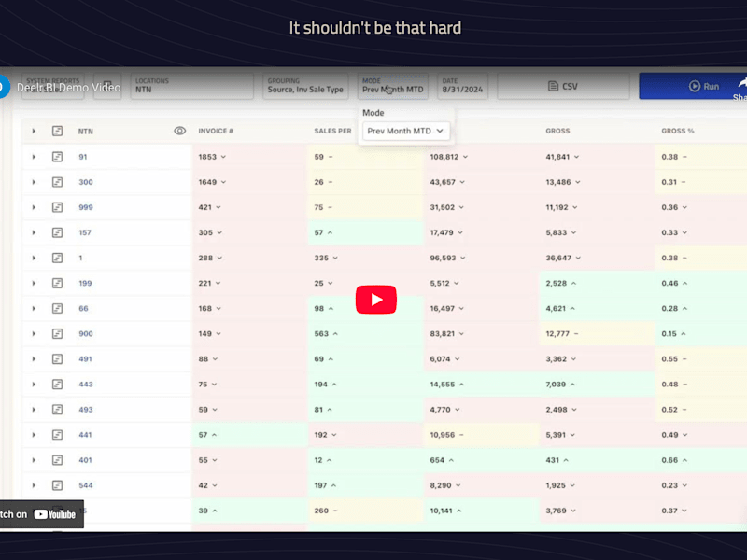The height and width of the screenshot is (560, 747).
Task: Toggle the eye visibility icon in NTN header
Action: pyautogui.click(x=179, y=131)
